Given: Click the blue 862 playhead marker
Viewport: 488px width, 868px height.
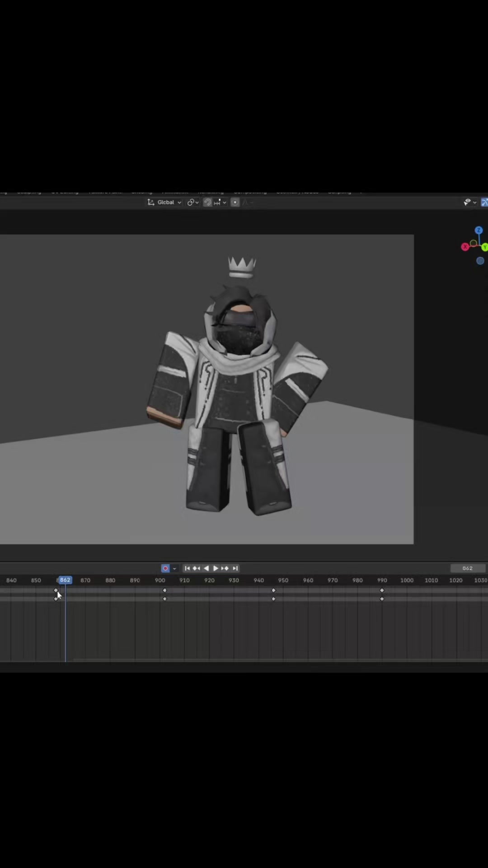Looking at the screenshot, I should tap(65, 580).
